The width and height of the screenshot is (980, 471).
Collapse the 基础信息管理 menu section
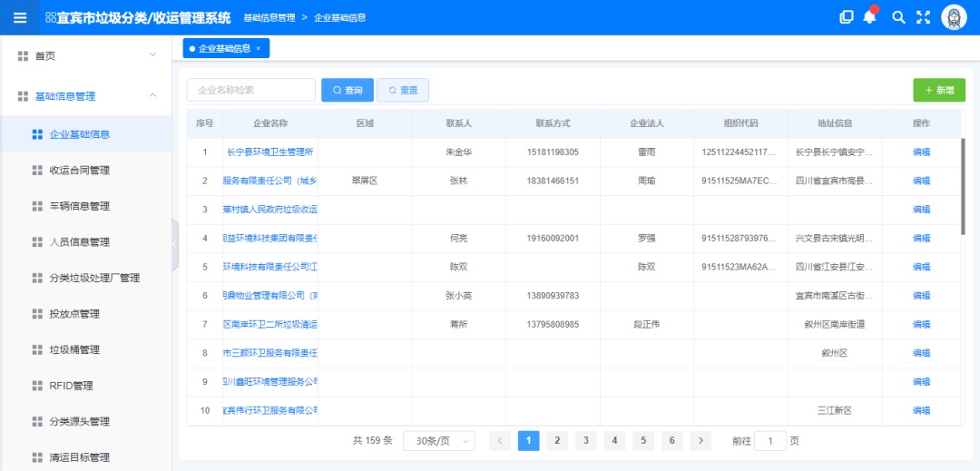152,95
